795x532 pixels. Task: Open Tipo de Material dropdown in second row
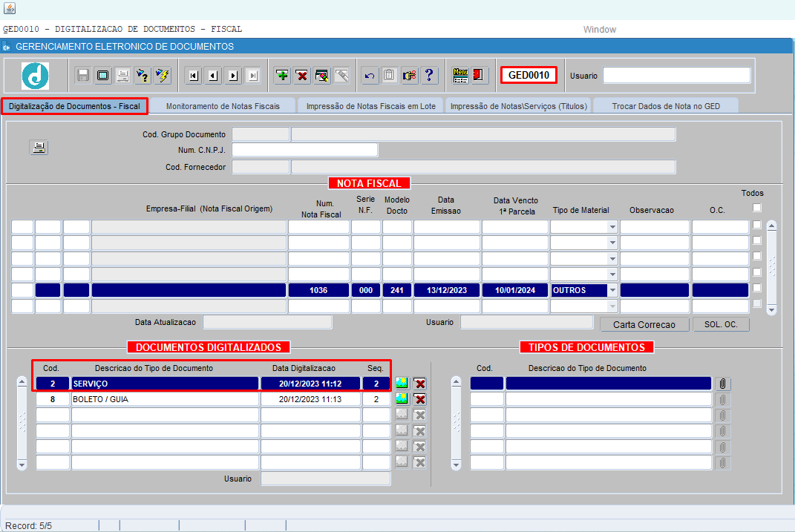[612, 243]
